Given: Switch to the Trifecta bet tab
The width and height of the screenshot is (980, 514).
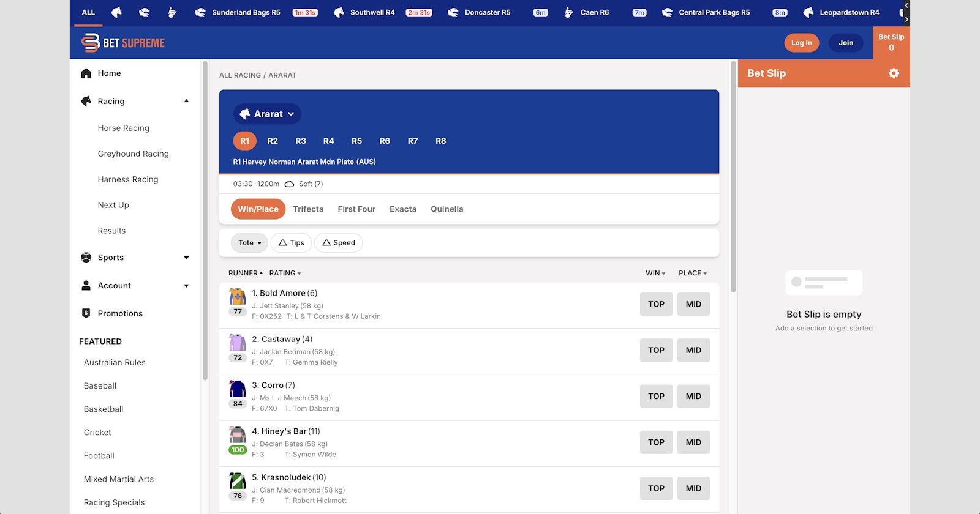Looking at the screenshot, I should 308,209.
